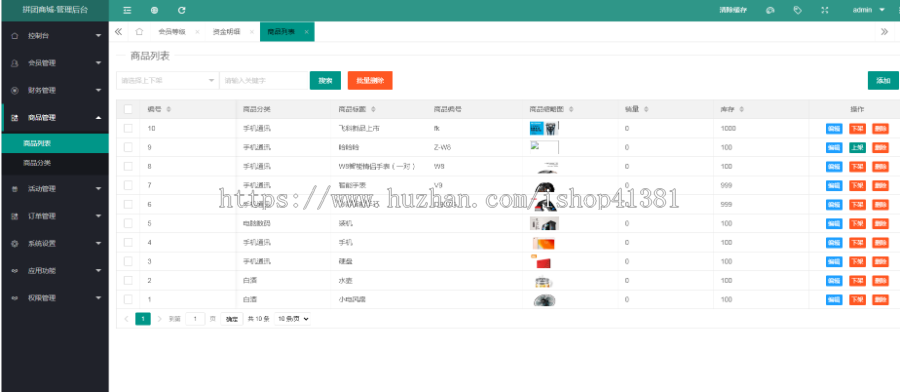Go to previous page arrow in pagination
This screenshot has height=392, width=900.
[126, 319]
